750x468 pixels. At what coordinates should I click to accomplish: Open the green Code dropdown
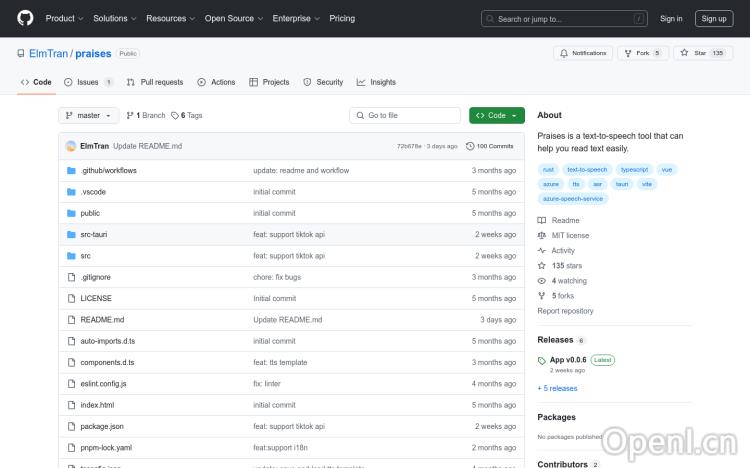(x=496, y=116)
